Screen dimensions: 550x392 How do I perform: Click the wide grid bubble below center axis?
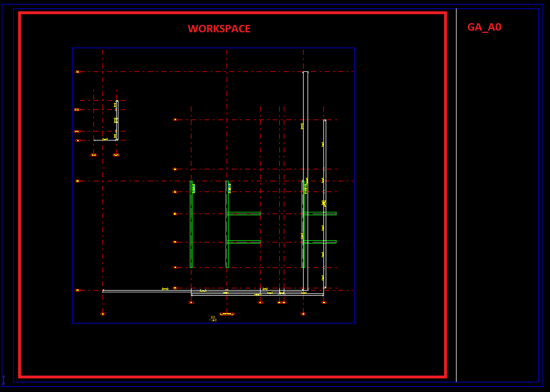pyautogui.click(x=227, y=314)
